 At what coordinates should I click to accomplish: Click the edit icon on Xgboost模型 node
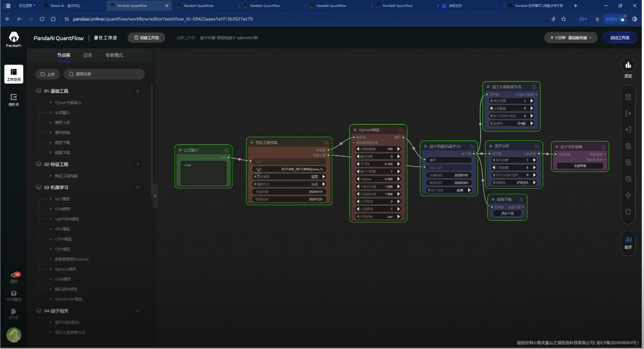pos(401,130)
